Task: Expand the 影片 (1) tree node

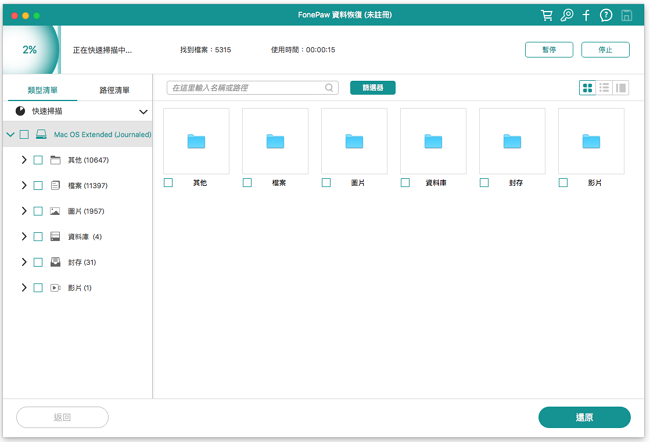Action: click(x=24, y=288)
